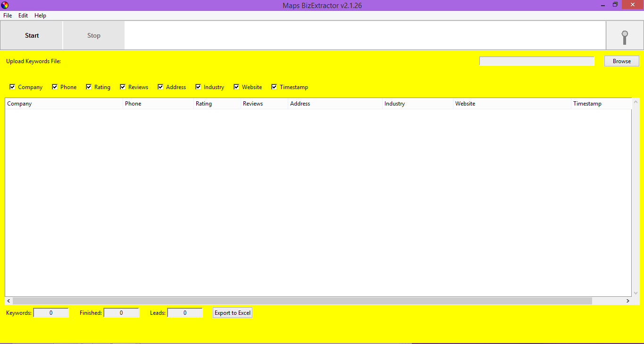Toggle the Phone checkbox
644x344 pixels.
(x=55, y=87)
